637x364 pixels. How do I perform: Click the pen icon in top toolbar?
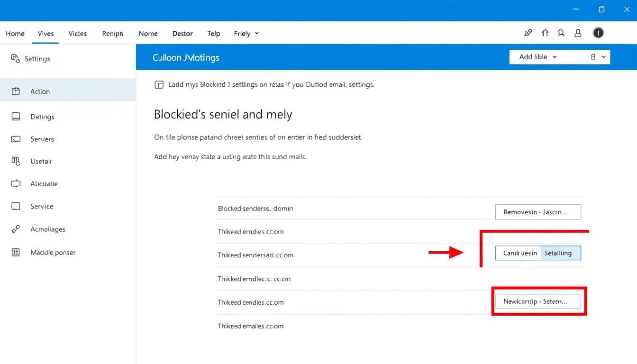(528, 33)
